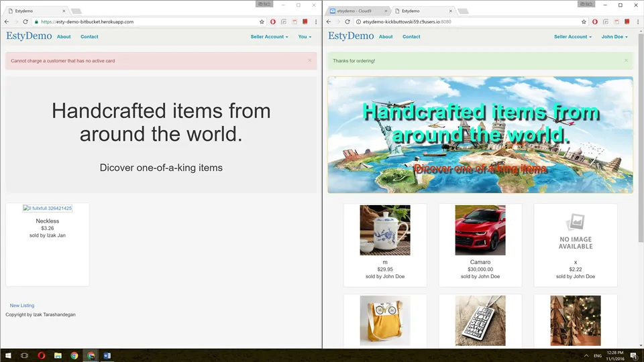Star the c9users page in right browser

tap(584, 21)
